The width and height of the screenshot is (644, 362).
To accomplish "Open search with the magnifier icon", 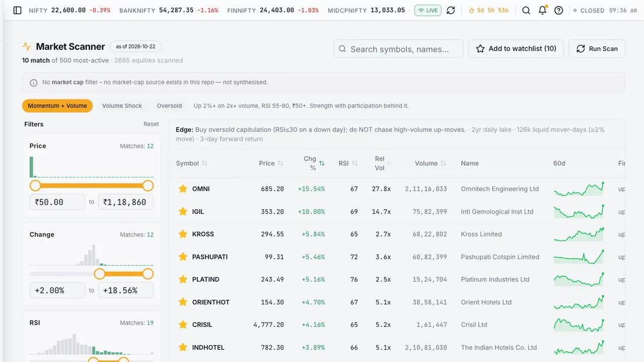I will 526,11.
